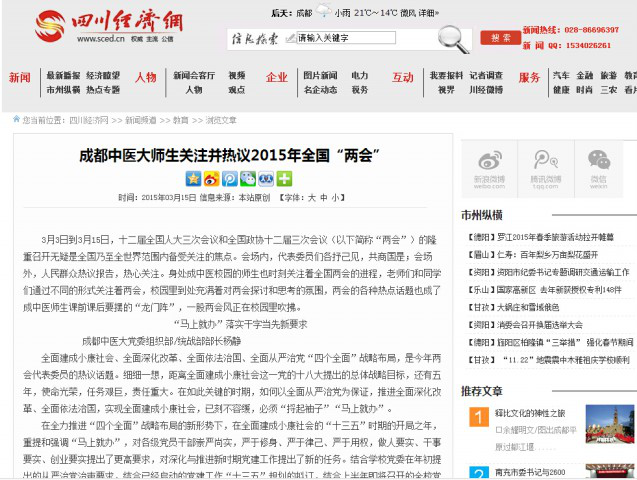Open the 新闻 main navigation tab
Screen dimensions: 637x480
click(x=19, y=78)
